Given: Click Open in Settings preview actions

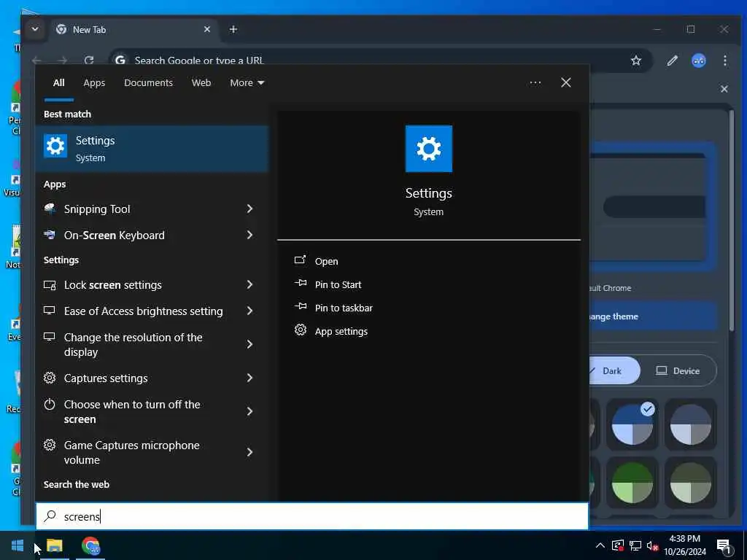Looking at the screenshot, I should 326,262.
